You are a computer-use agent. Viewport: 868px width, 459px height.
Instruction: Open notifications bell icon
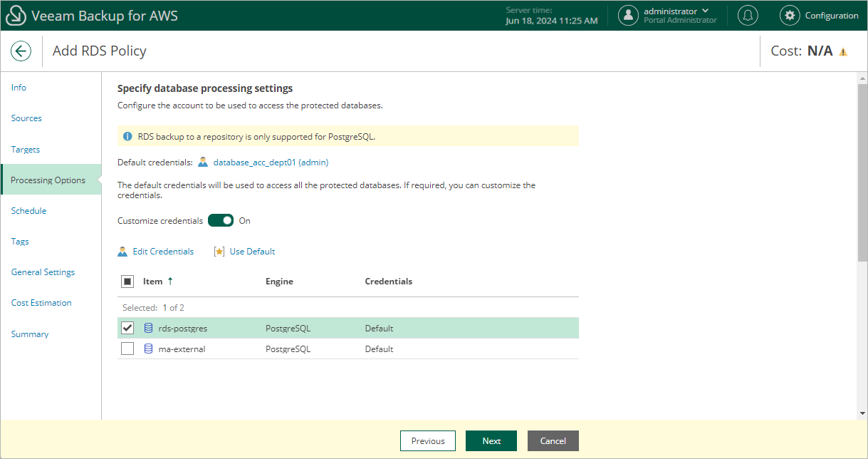click(748, 15)
